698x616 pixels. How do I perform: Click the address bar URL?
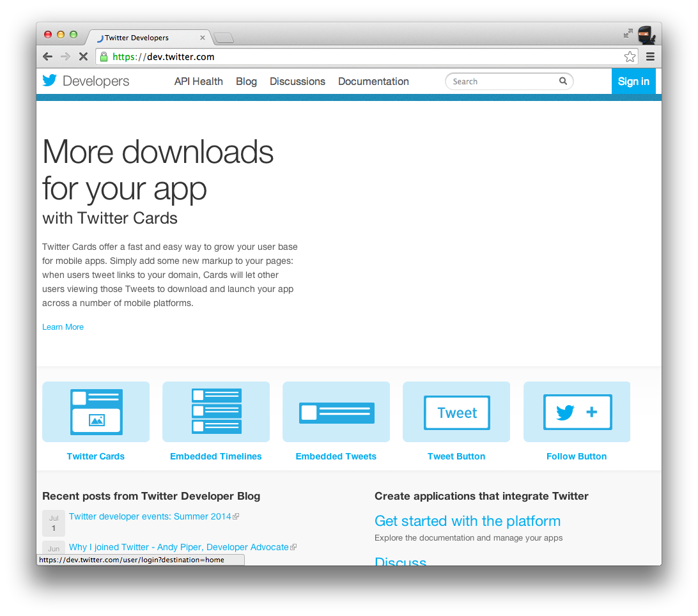pyautogui.click(x=164, y=56)
